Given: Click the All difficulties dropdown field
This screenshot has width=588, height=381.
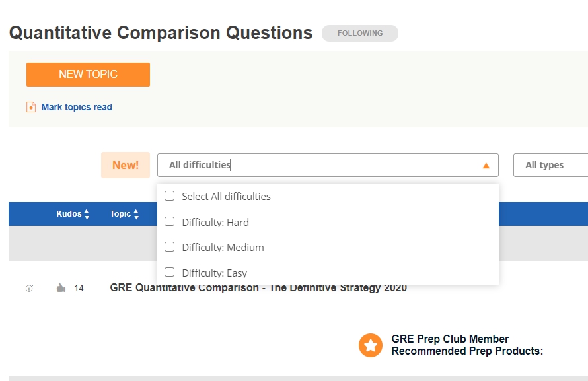Looking at the screenshot, I should click(317, 165).
